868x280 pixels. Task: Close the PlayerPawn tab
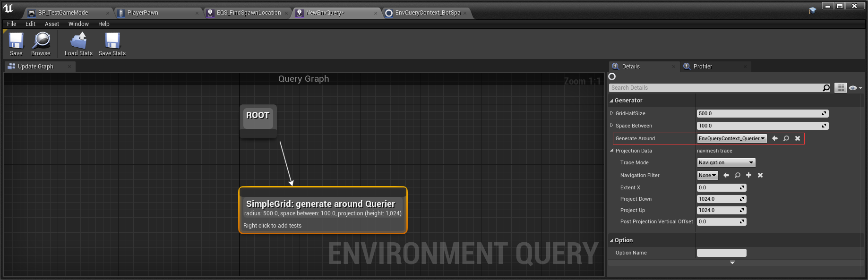[x=197, y=13]
